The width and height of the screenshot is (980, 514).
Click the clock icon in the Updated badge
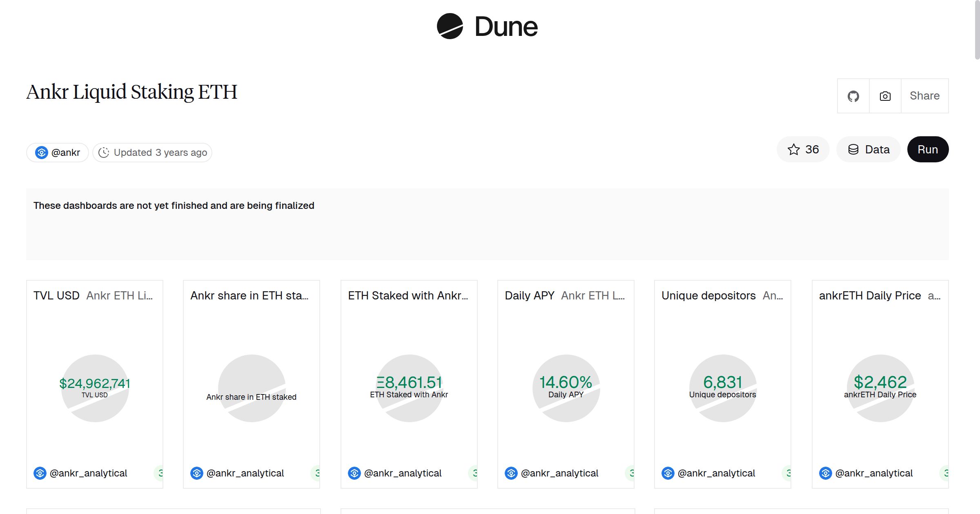point(105,152)
